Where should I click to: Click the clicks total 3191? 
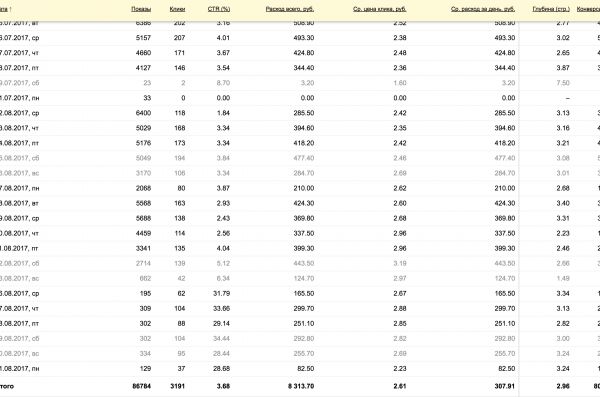tap(178, 386)
